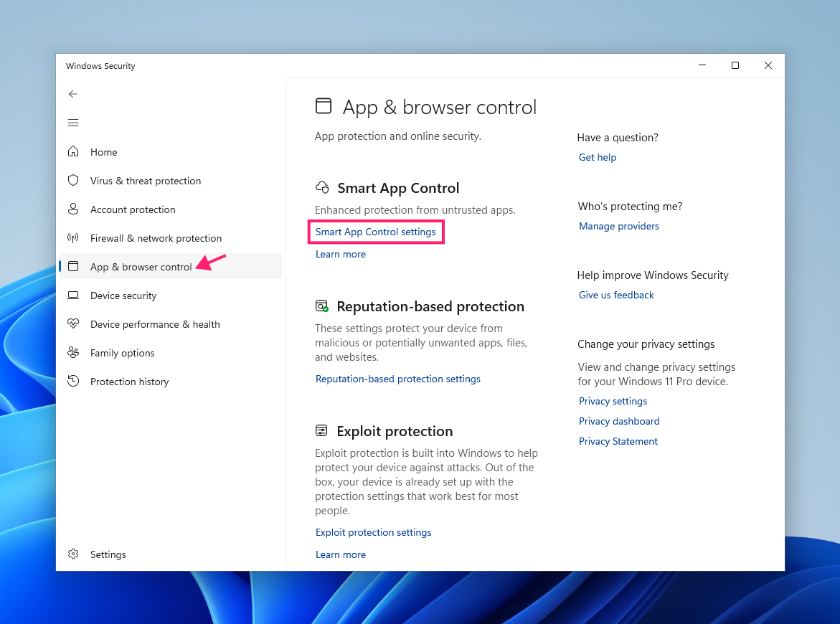
Task: Click the Reputation-based protection heading
Action: click(430, 306)
